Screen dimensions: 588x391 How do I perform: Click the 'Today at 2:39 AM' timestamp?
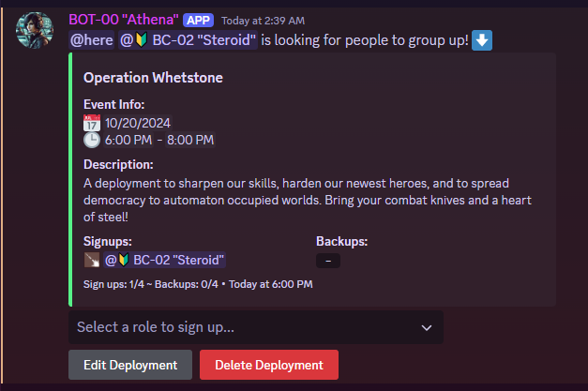point(263,21)
